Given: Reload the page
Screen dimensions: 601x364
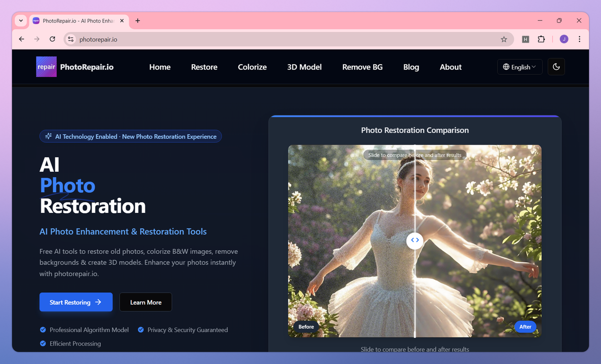Looking at the screenshot, I should (52, 39).
